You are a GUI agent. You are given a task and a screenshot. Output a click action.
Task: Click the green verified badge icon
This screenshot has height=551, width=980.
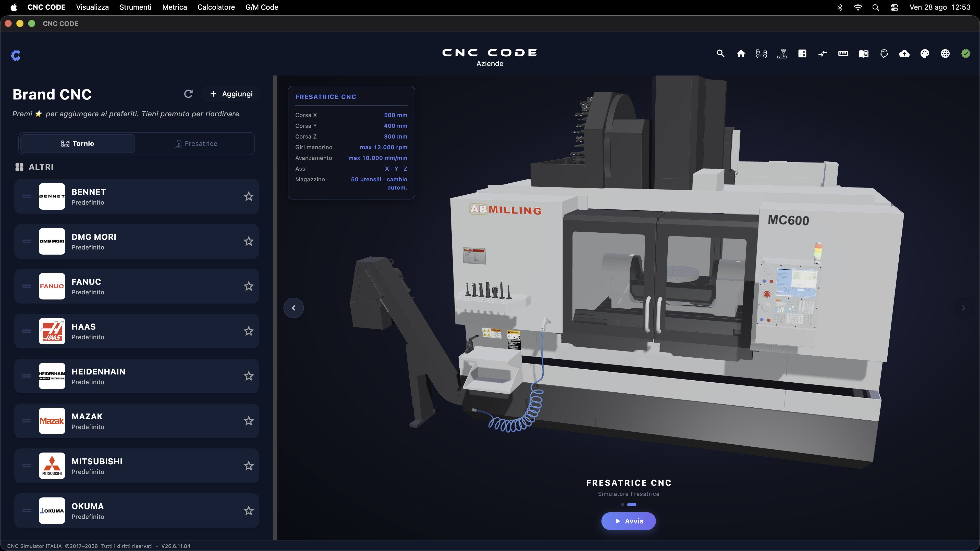point(965,54)
